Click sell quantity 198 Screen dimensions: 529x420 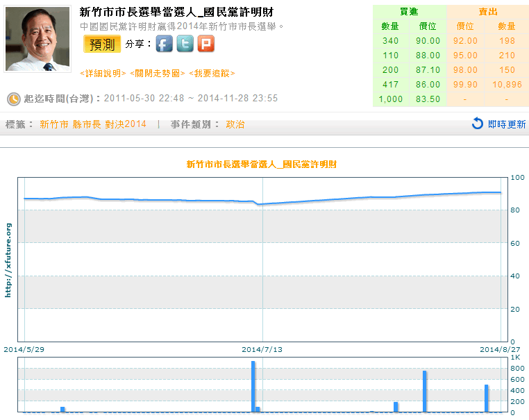click(x=507, y=41)
